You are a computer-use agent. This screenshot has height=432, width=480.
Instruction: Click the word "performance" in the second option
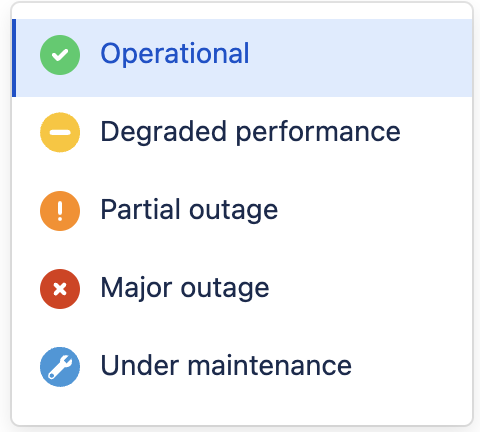(x=318, y=133)
